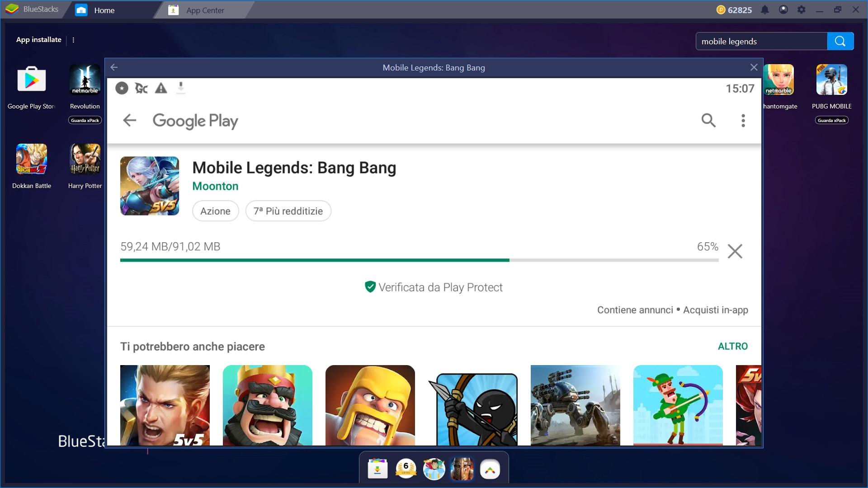Click the colorful up-arrow dock icon
The height and width of the screenshot is (488, 868).
point(490,470)
